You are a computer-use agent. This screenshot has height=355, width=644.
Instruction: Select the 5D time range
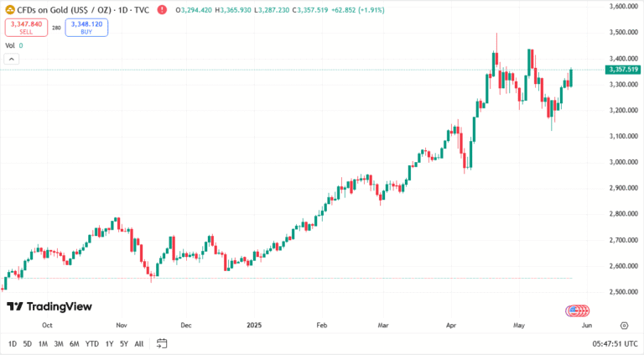[x=28, y=343]
